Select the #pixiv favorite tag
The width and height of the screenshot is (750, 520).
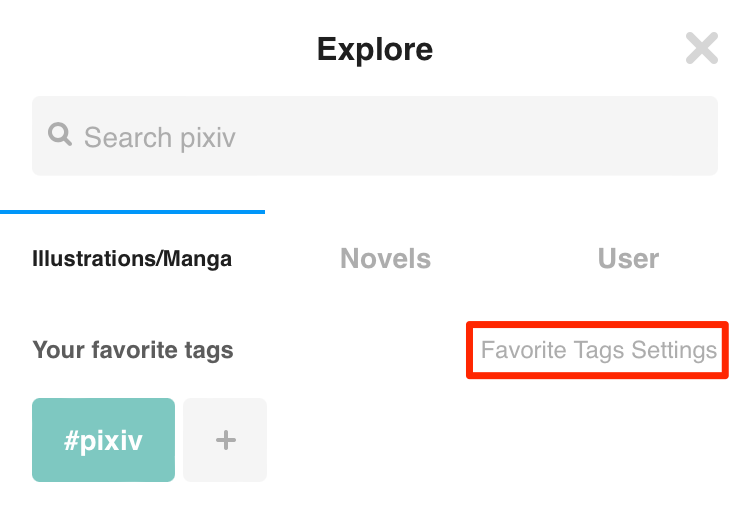[x=103, y=440]
